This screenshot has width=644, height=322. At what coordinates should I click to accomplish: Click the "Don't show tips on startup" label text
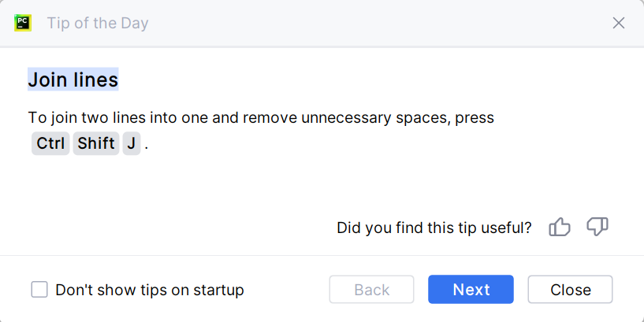150,290
